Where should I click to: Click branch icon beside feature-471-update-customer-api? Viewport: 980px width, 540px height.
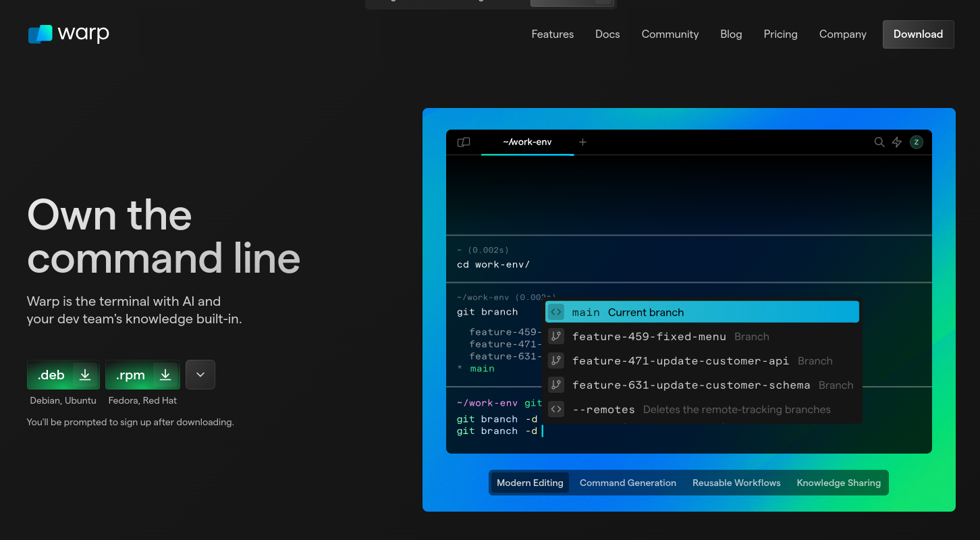click(555, 360)
